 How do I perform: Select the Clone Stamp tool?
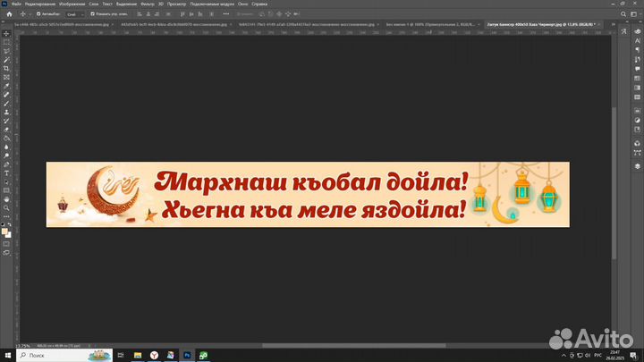pos(6,112)
